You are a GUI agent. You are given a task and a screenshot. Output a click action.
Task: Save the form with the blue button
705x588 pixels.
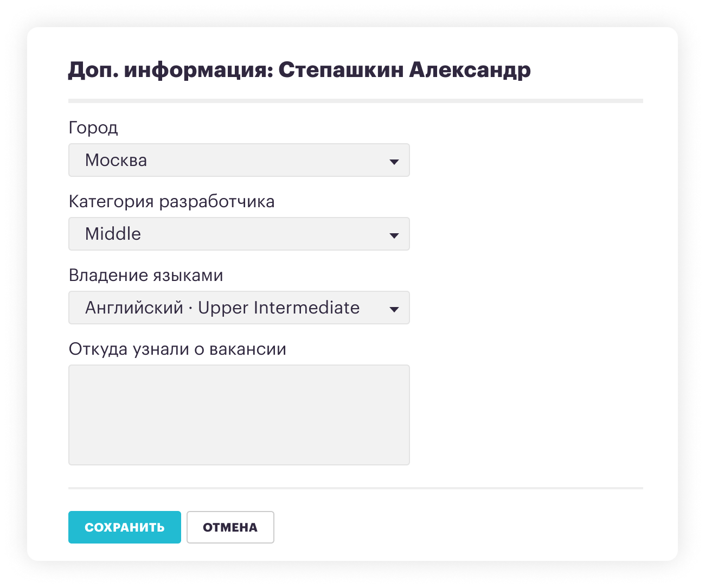point(124,527)
